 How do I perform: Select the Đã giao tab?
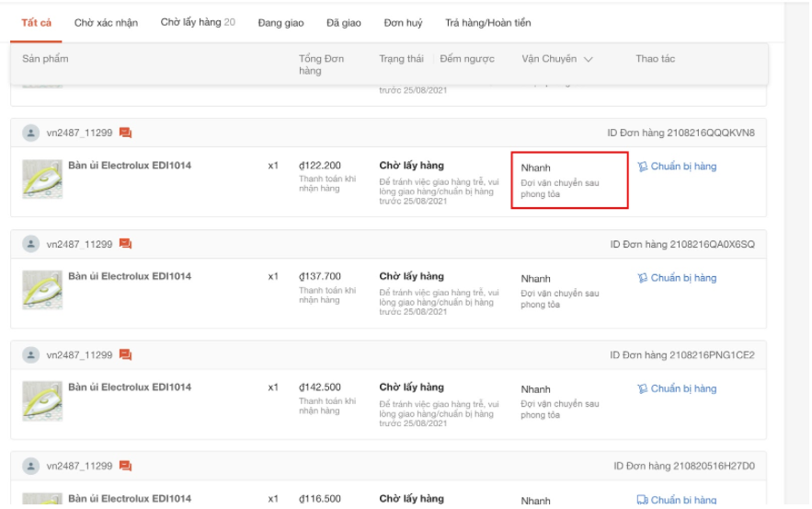(x=343, y=22)
